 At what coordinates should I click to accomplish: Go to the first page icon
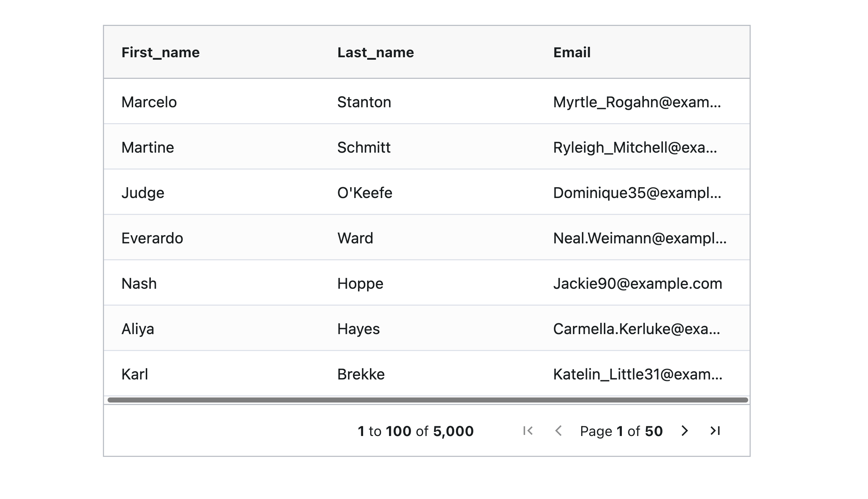(528, 431)
